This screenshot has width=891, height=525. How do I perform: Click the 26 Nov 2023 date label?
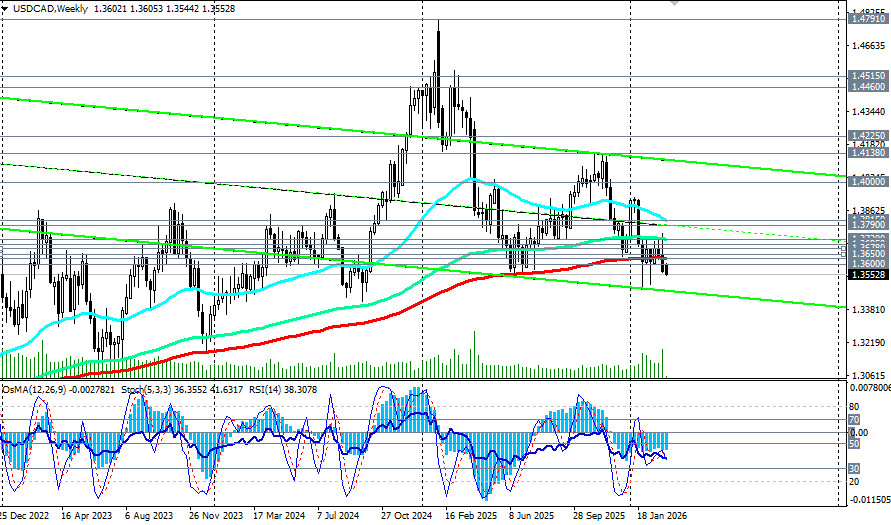[x=215, y=516]
